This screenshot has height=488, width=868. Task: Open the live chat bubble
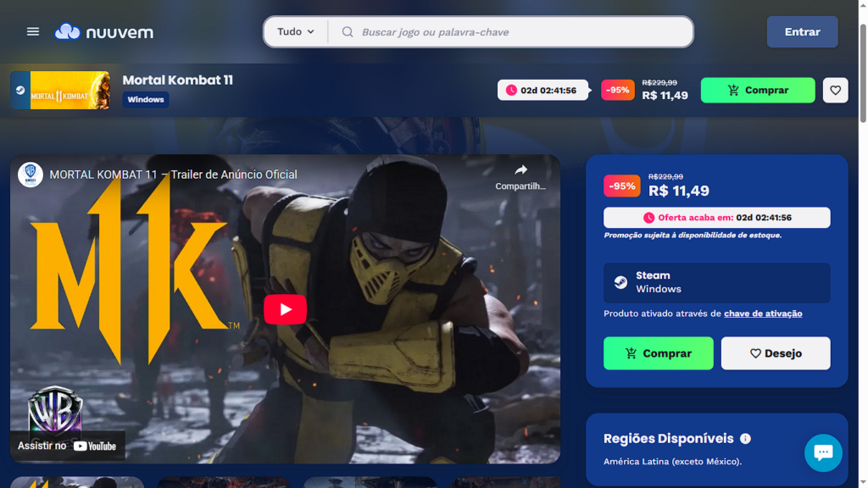[822, 452]
